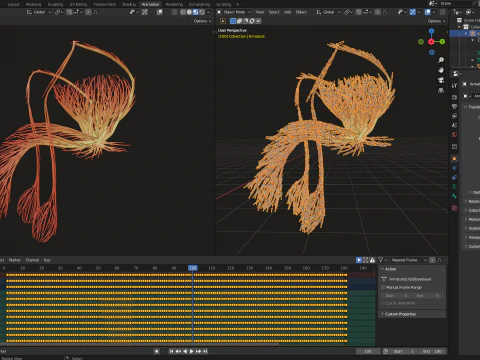Image resolution: width=480 pixels, height=360 pixels.
Task: Open the Key menu in dope sheet
Action: coord(47,260)
